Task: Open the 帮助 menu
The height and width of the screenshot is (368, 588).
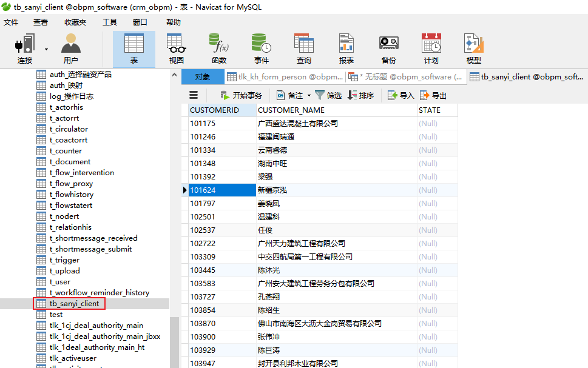Action: point(174,22)
